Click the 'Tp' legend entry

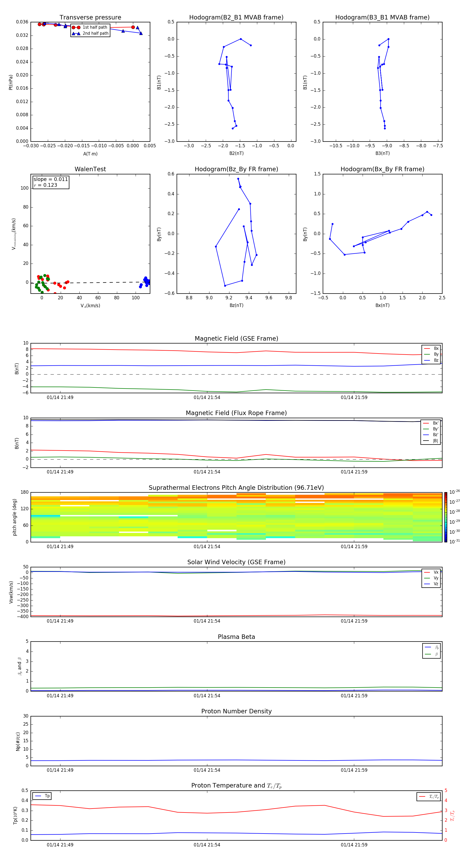pos(42,796)
